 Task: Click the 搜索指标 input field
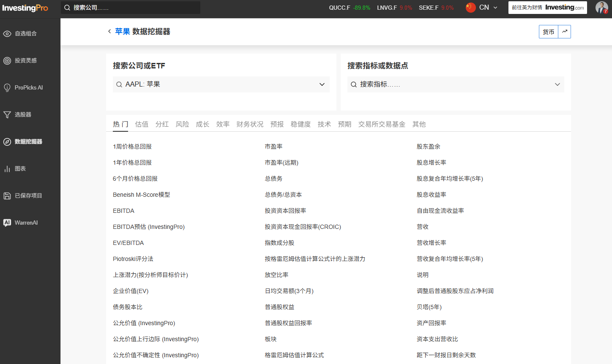tap(456, 84)
